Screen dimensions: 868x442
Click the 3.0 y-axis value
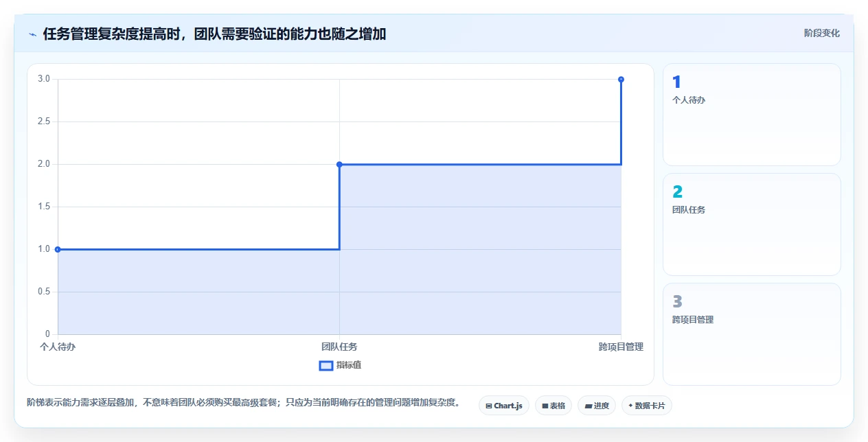click(44, 79)
